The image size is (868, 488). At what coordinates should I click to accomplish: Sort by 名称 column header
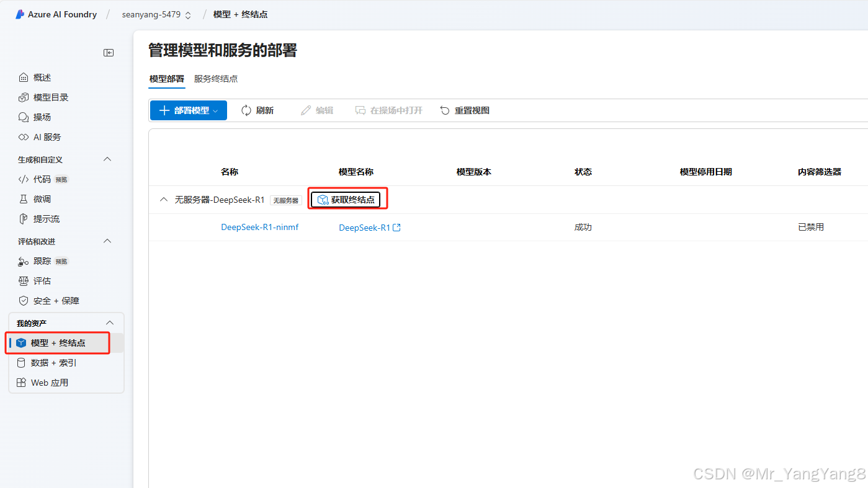coord(230,172)
